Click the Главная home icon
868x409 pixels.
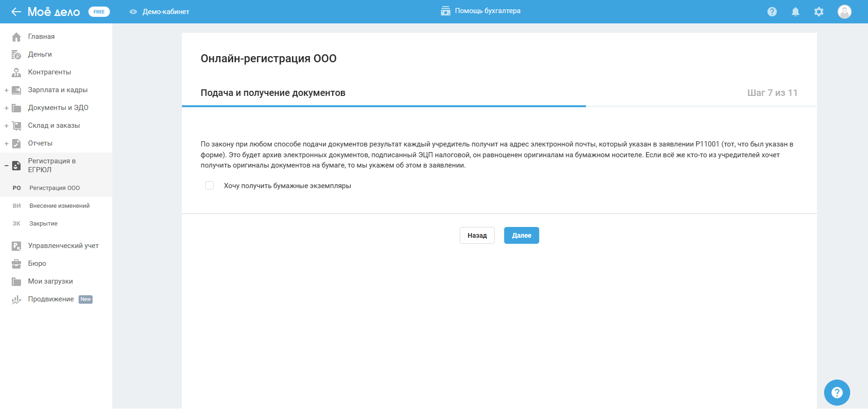pyautogui.click(x=16, y=37)
